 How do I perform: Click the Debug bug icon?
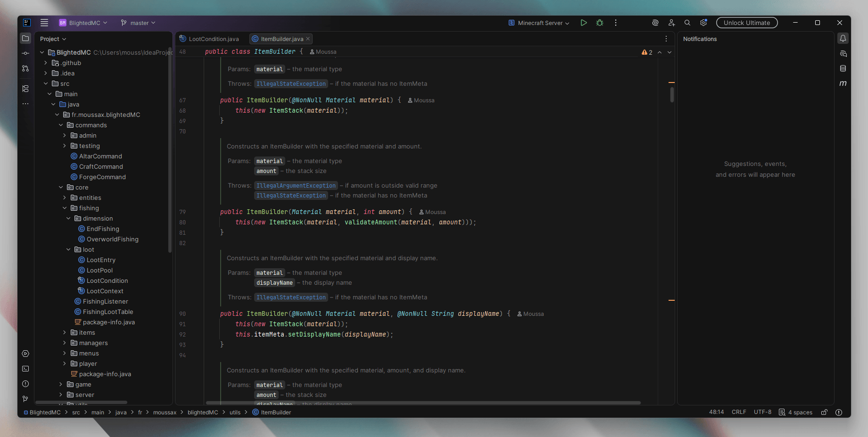(600, 23)
